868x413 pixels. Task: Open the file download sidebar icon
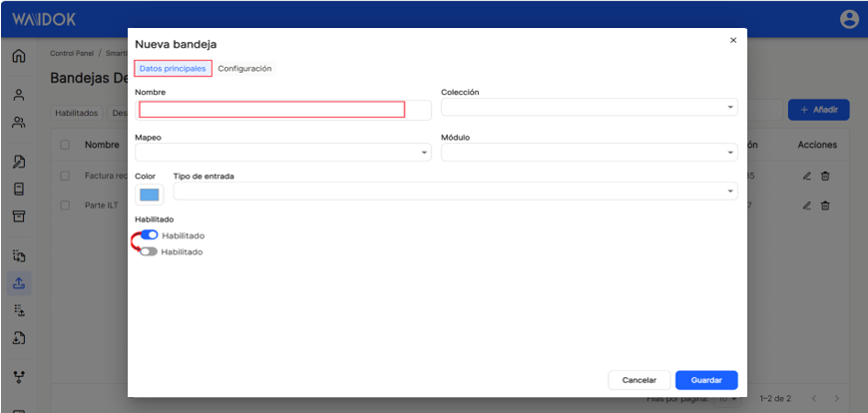point(19,338)
